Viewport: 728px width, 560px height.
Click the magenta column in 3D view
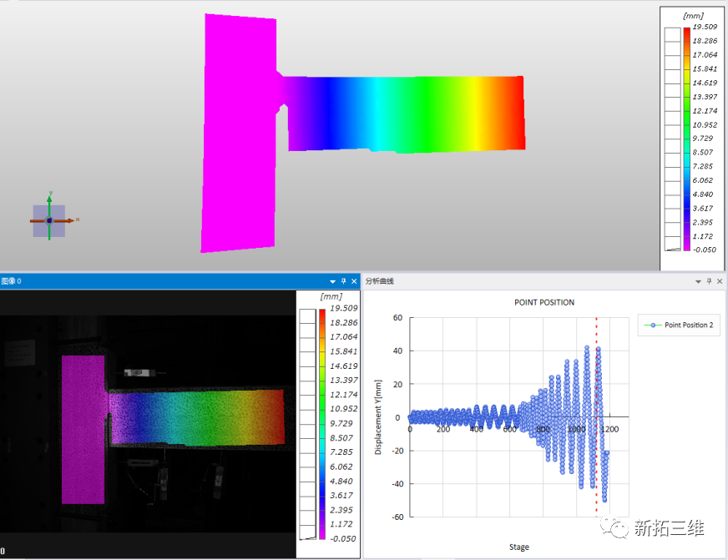239,134
